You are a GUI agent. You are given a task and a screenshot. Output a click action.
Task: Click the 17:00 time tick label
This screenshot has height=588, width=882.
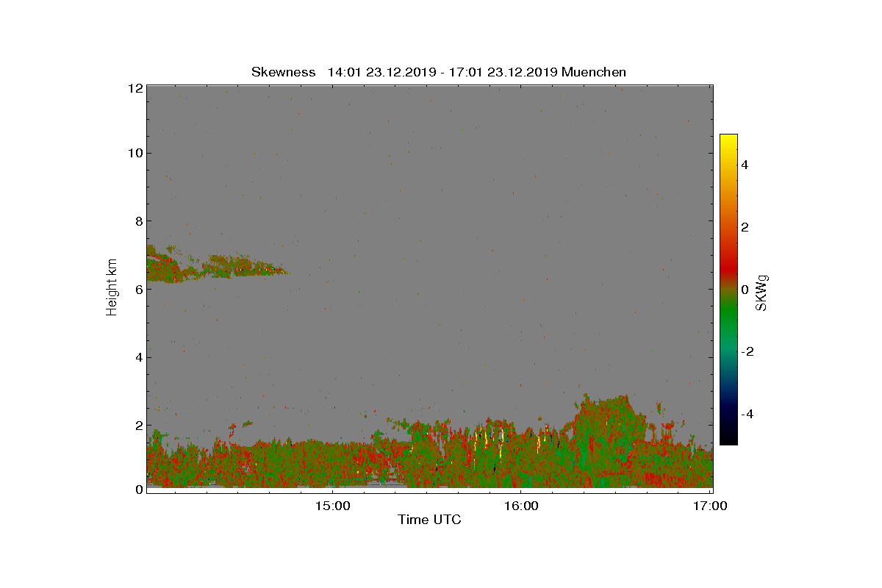711,506
